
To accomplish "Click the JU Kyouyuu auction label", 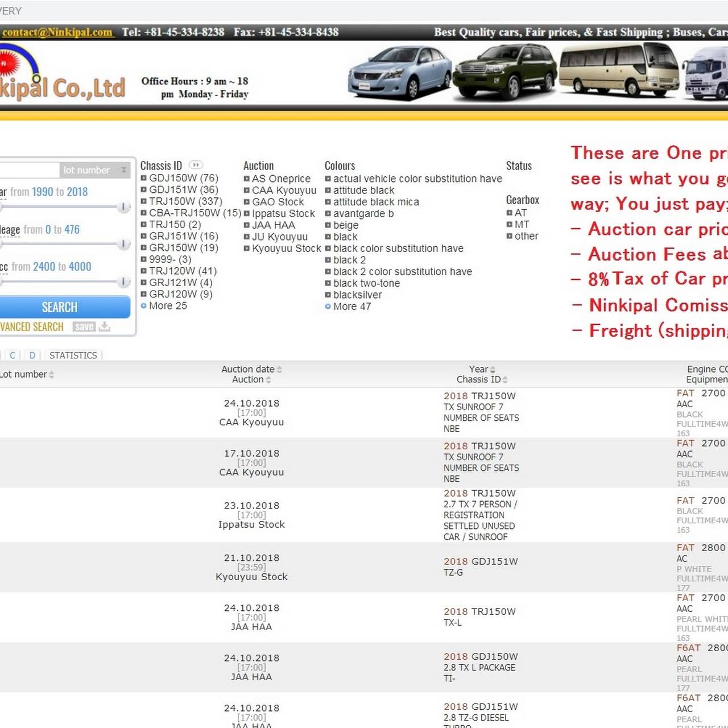I will [x=280, y=237].
